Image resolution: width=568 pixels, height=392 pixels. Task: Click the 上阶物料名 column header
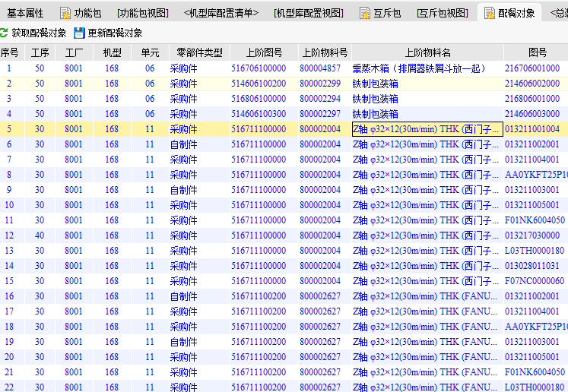click(427, 52)
